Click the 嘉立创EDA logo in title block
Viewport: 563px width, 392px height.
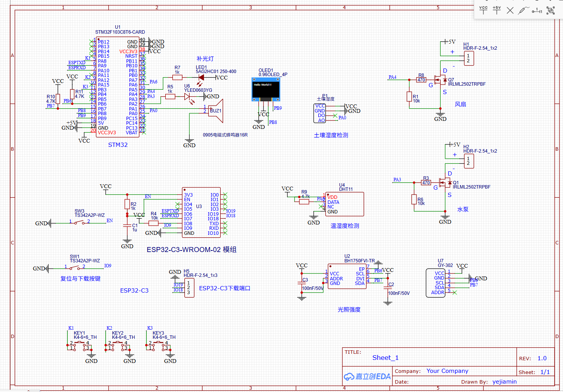pos(367,376)
